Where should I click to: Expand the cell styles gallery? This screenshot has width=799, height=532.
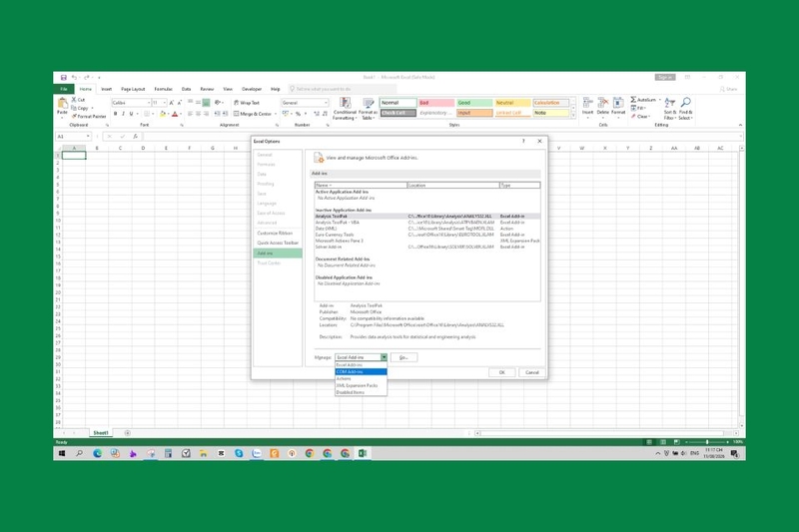(x=573, y=117)
